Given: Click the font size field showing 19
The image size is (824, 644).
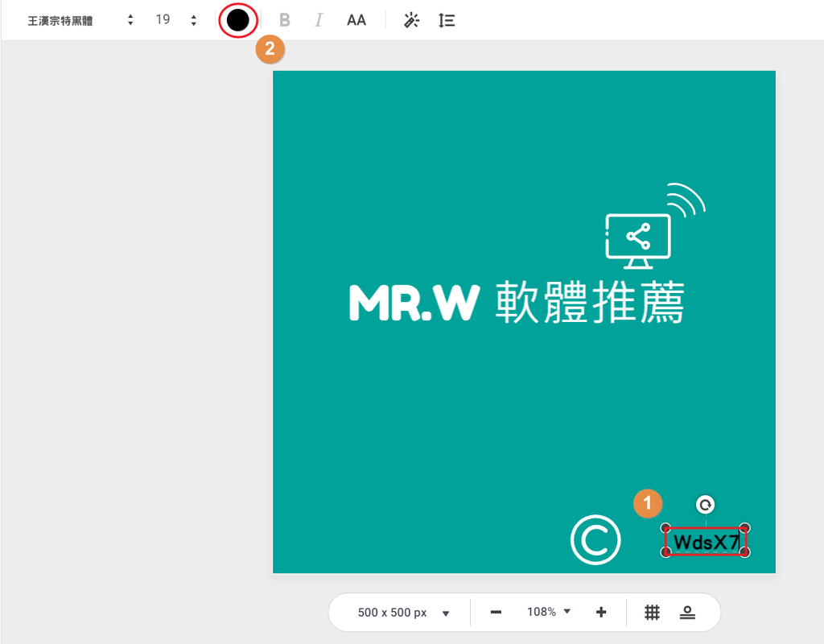Looking at the screenshot, I should (x=163, y=20).
